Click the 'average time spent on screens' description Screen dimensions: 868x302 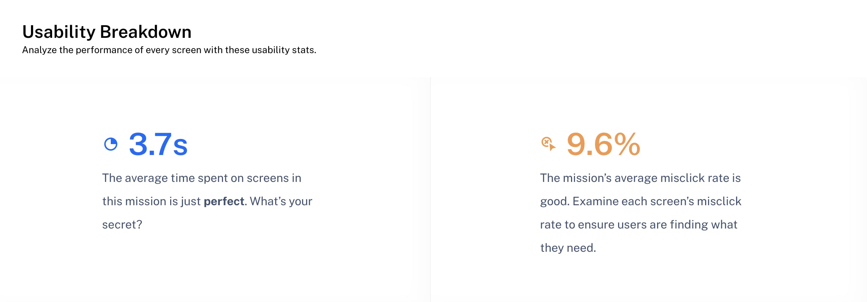tap(202, 178)
